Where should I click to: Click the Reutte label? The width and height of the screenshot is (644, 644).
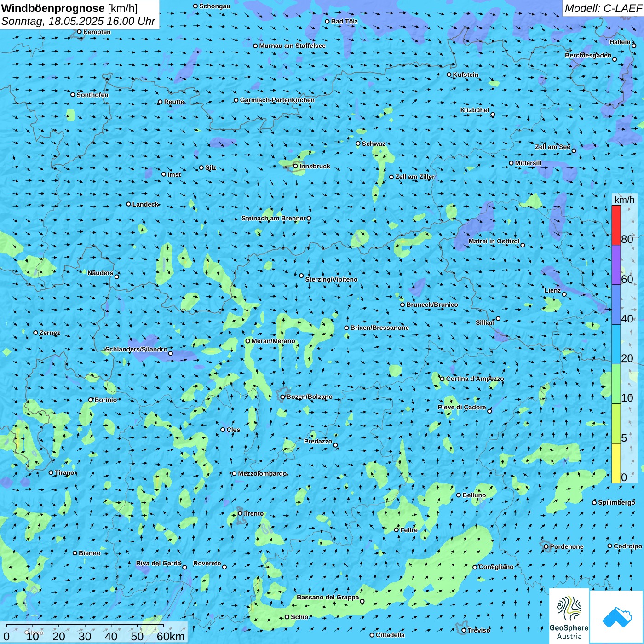(x=174, y=102)
